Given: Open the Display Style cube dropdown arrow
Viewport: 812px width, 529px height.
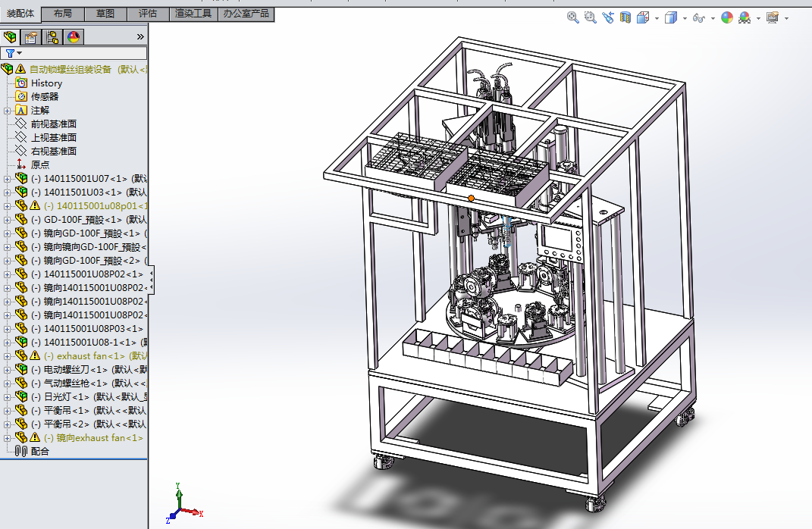Looking at the screenshot, I should coord(685,18).
